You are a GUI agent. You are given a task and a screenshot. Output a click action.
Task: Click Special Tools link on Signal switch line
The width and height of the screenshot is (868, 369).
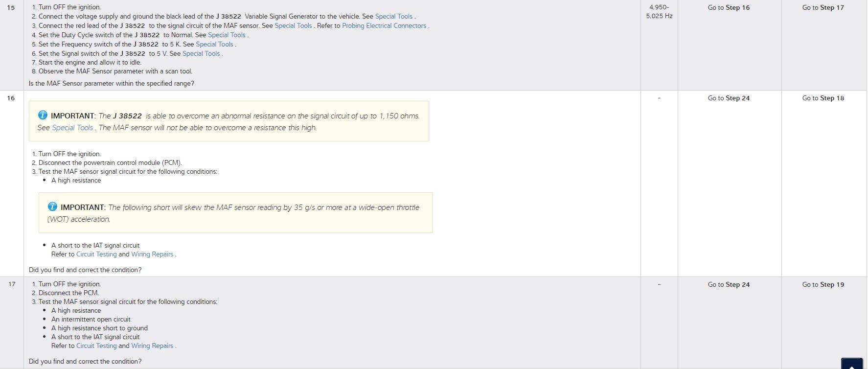(201, 53)
